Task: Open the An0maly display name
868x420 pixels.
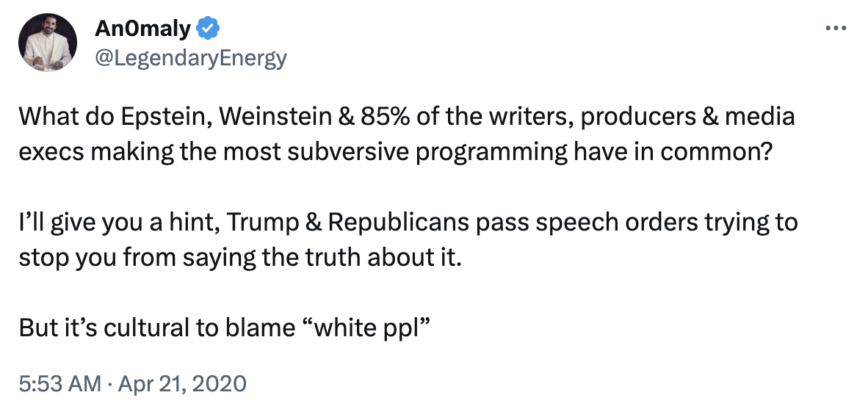Action: 142,28
